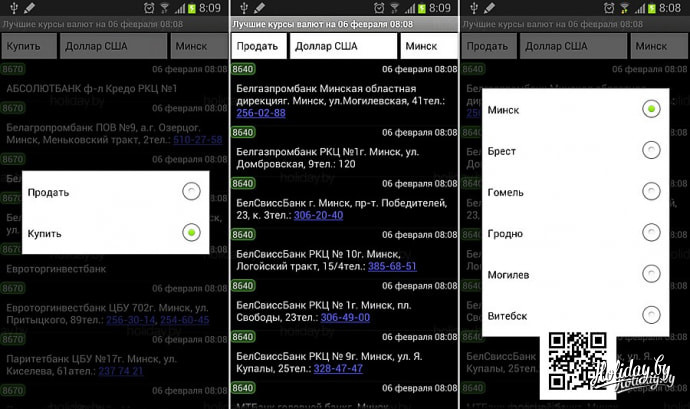Image resolution: width=690 pixels, height=409 pixels.
Task: Pick Гомель from the city list
Action: click(651, 191)
